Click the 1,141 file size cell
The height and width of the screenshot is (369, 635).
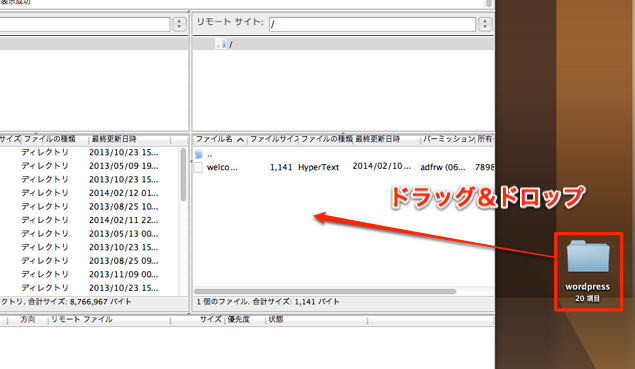point(281,167)
